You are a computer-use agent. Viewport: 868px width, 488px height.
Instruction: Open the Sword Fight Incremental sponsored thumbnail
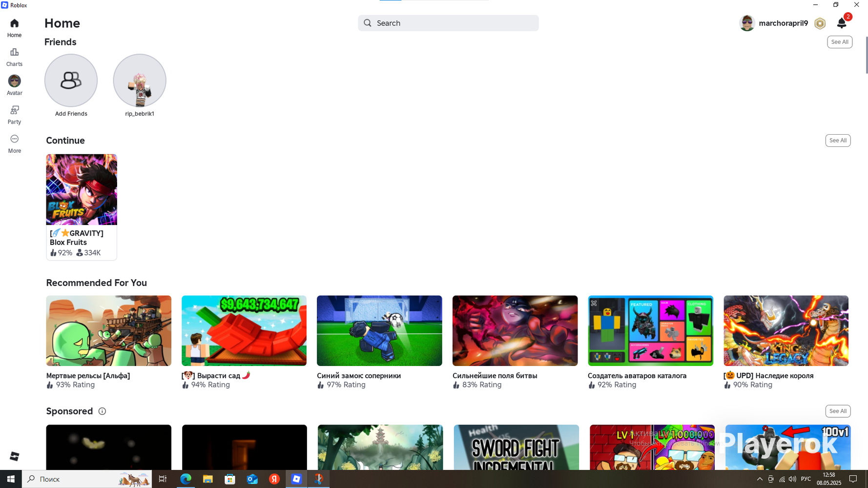[x=517, y=447]
